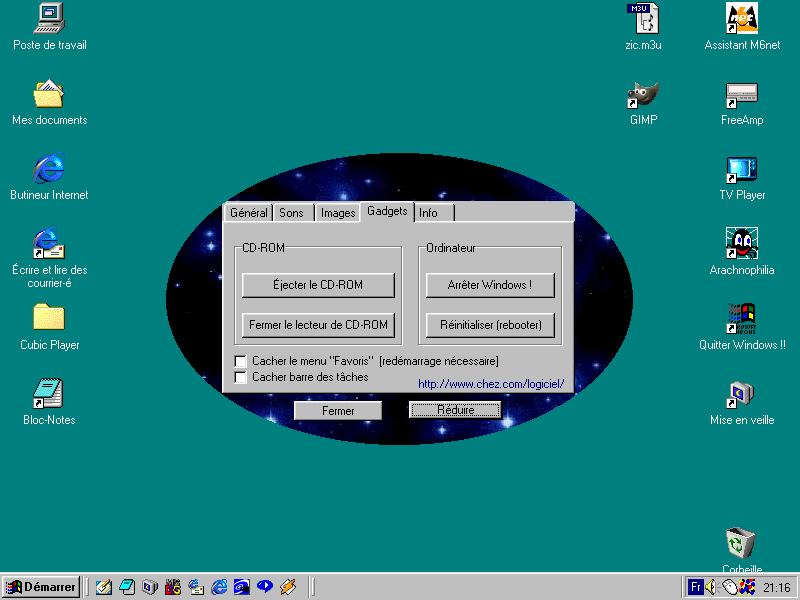This screenshot has width=800, height=600.
Task: Click the 21:16 taskbar clock
Action: pyautogui.click(x=777, y=588)
